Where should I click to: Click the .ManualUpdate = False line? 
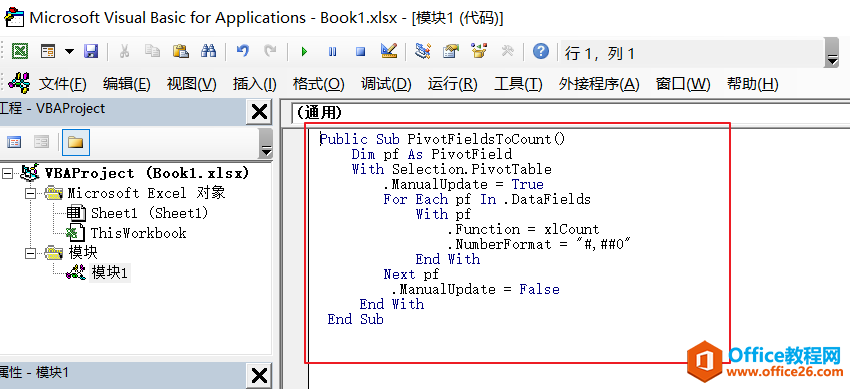(475, 290)
